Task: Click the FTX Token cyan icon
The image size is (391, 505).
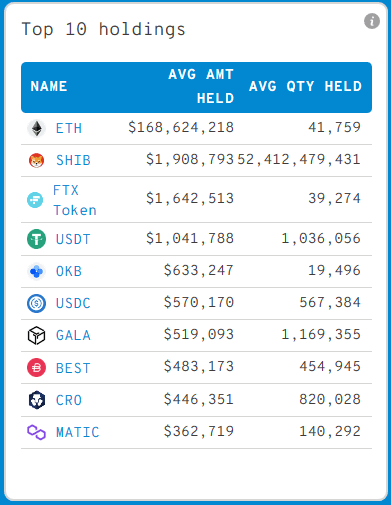Action: (x=35, y=200)
